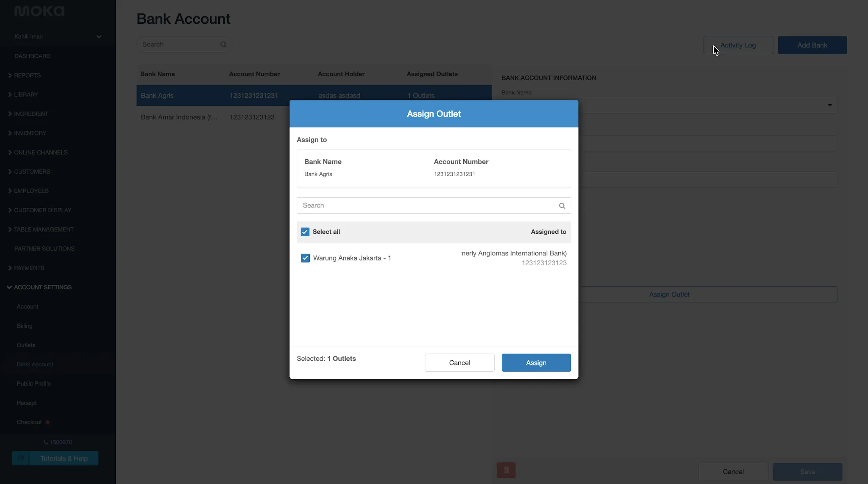The width and height of the screenshot is (868, 484).
Task: Click the Account Number column header in table
Action: (x=254, y=74)
